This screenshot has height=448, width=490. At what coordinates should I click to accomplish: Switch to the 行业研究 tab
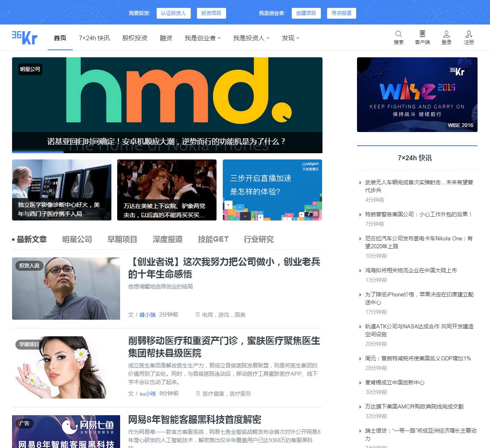259,240
